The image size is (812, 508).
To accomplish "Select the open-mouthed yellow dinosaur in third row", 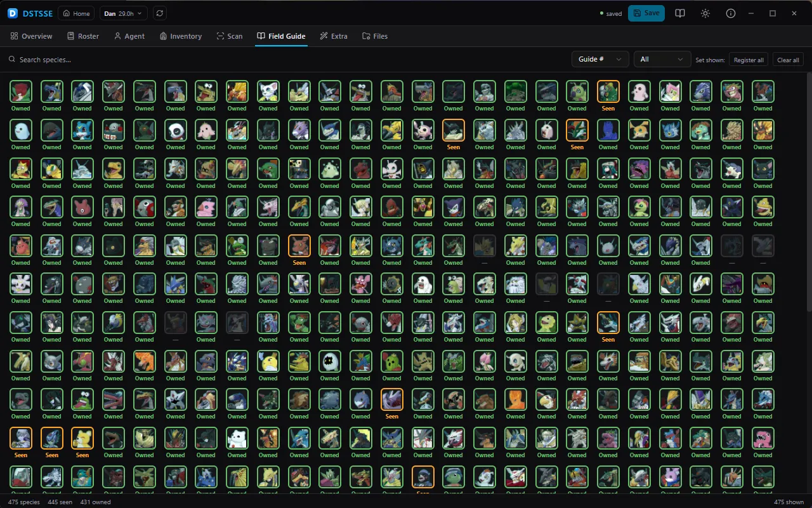I will pyautogui.click(x=113, y=169).
